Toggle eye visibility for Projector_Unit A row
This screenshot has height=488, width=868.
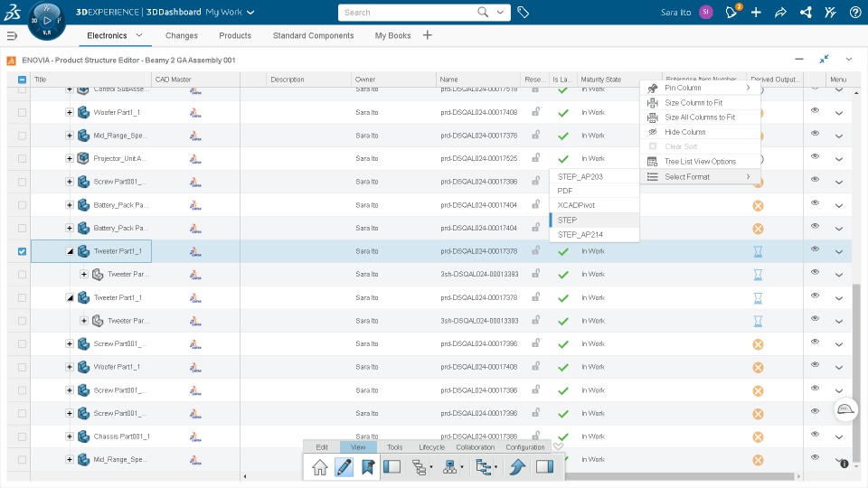(815, 156)
